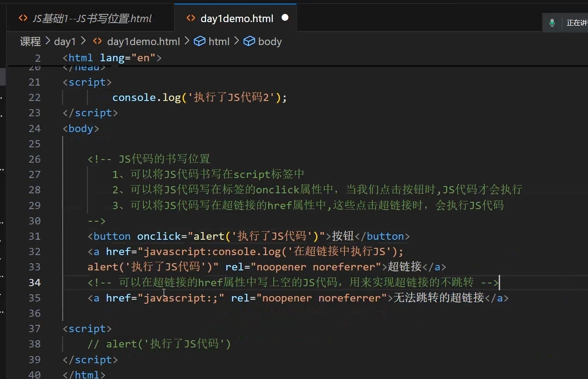Click the 无法跳转的超链接 link text
This screenshot has width=588, height=379.
point(439,298)
